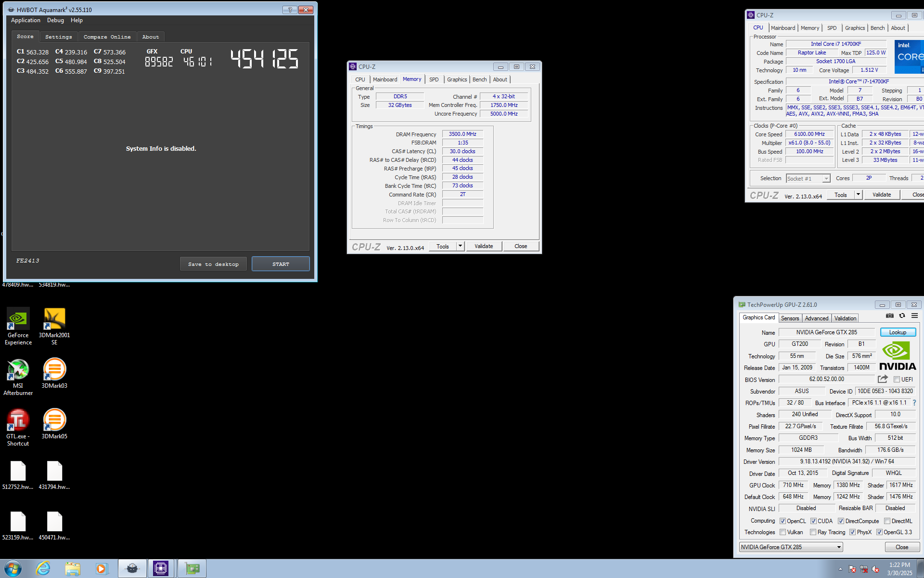Open Application menu in Aquamark
Screen dimensions: 924x578
(x=26, y=20)
